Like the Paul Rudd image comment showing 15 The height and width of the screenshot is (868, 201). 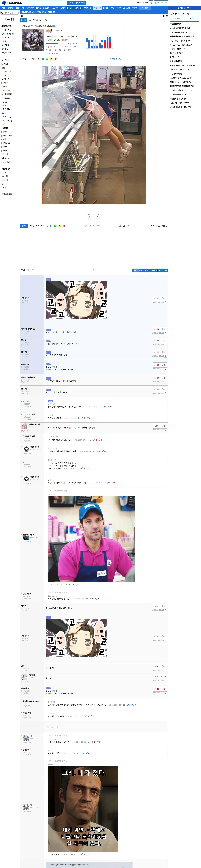pyautogui.click(x=72, y=585)
